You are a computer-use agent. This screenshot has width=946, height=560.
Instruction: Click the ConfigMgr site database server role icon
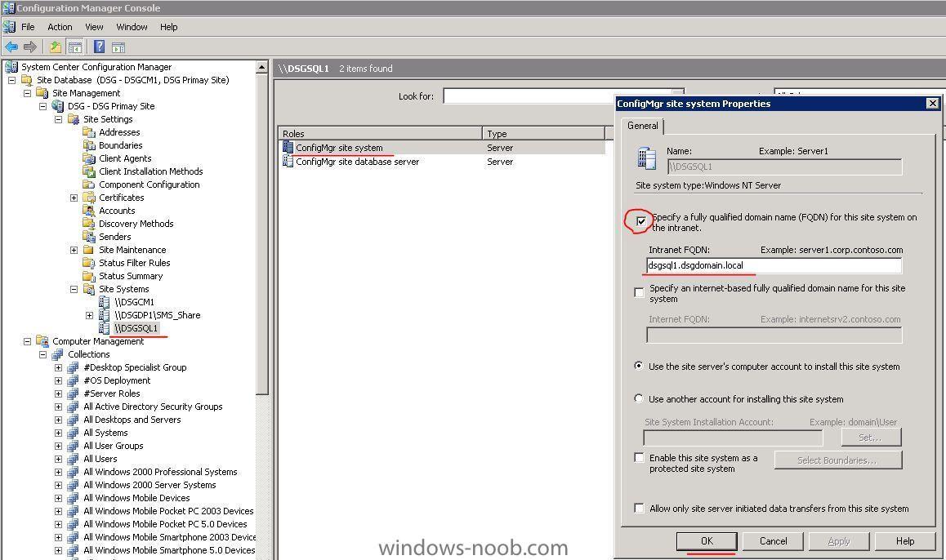point(288,162)
